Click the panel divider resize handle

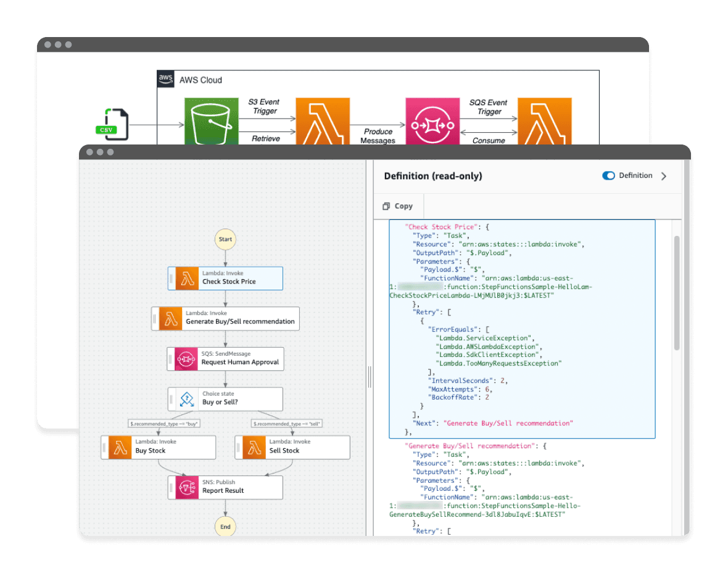(x=370, y=376)
